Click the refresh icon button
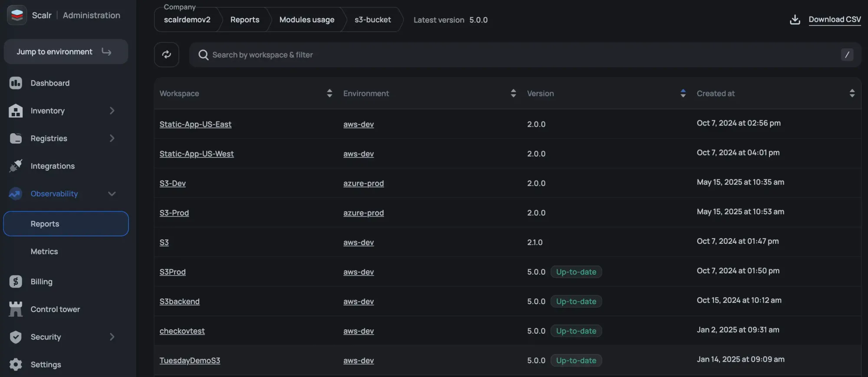This screenshot has height=377, width=868. (166, 55)
